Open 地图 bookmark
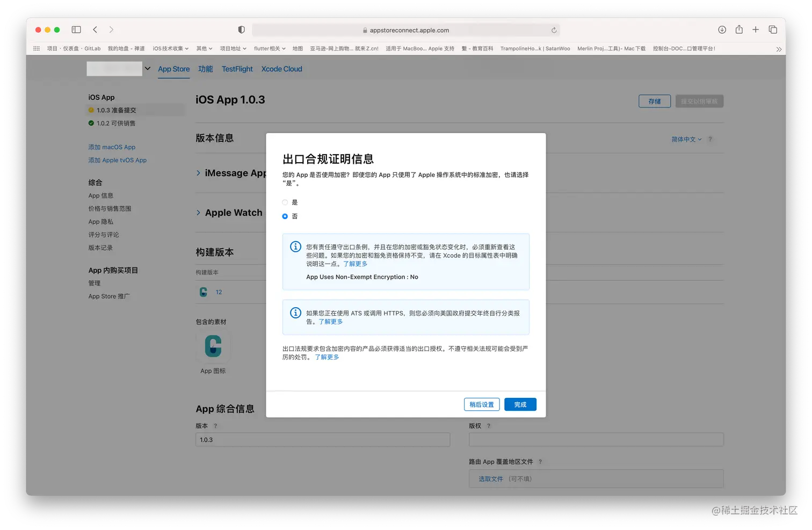 [298, 48]
